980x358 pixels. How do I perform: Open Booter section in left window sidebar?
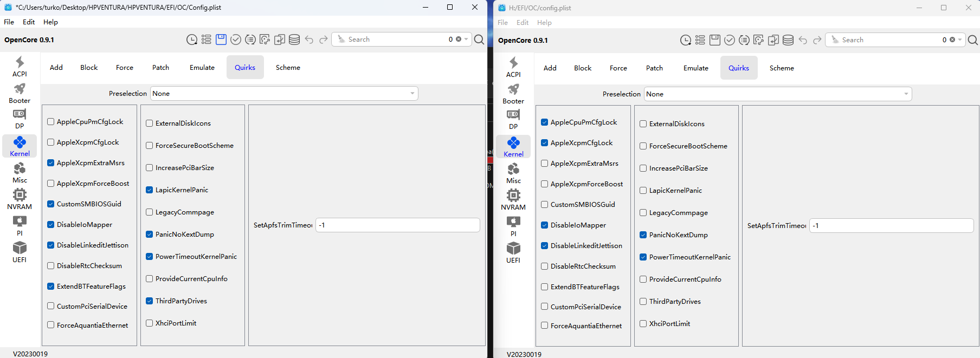coord(20,93)
